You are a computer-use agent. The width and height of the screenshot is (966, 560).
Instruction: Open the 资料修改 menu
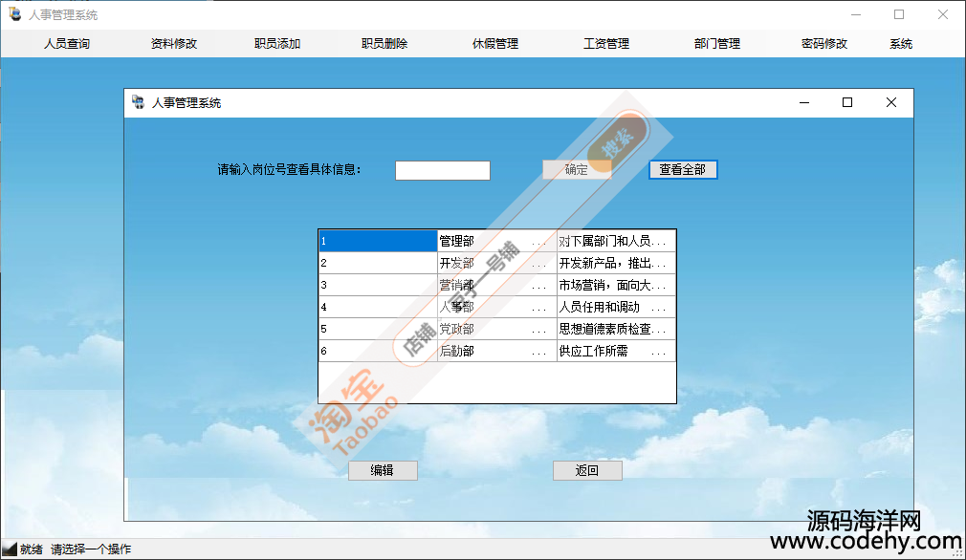click(x=174, y=43)
